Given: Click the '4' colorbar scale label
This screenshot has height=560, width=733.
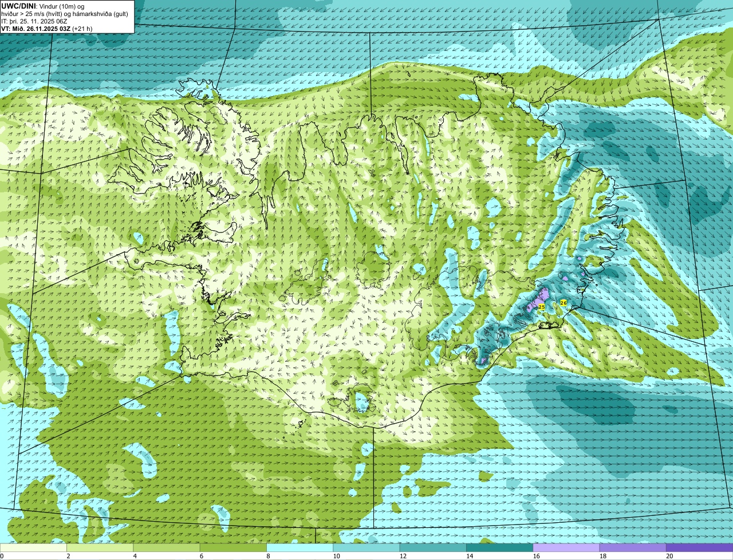Looking at the screenshot, I should [x=135, y=556].
